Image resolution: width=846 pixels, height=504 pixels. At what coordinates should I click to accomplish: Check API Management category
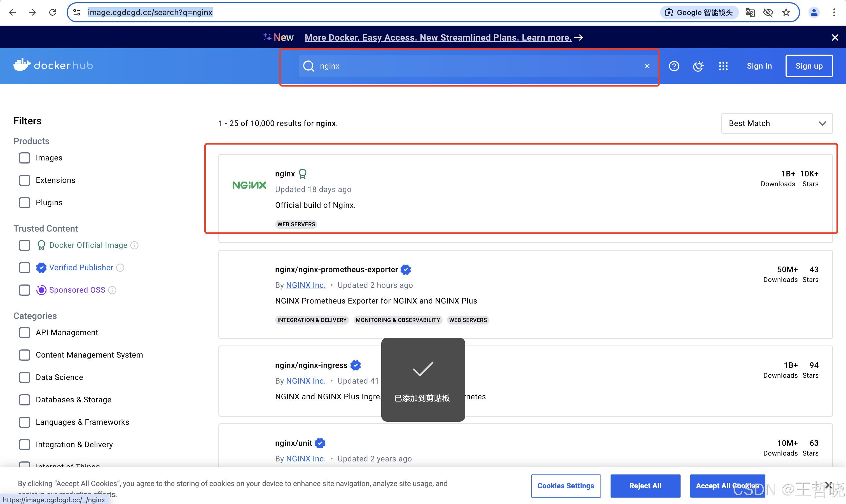click(x=24, y=332)
